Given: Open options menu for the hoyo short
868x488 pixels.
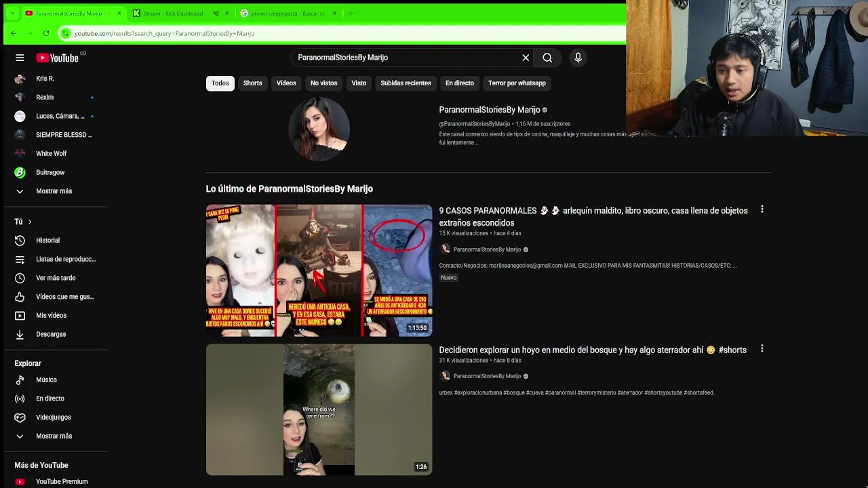Looking at the screenshot, I should (762, 349).
